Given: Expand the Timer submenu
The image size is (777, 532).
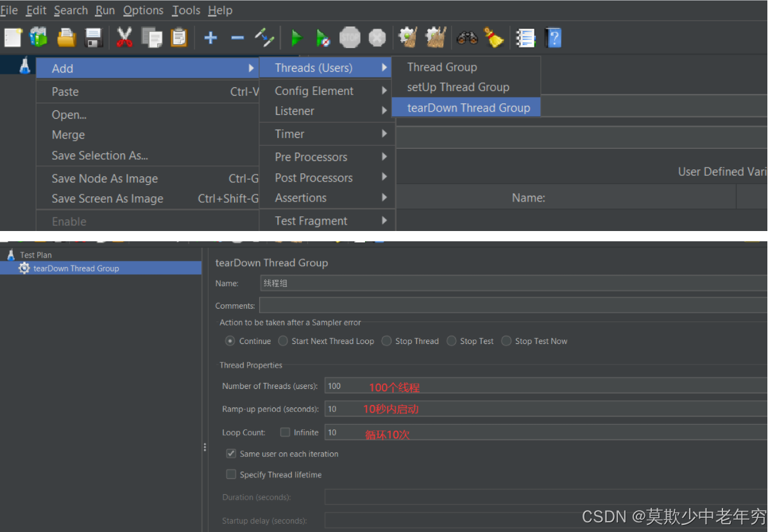Looking at the screenshot, I should point(327,133).
